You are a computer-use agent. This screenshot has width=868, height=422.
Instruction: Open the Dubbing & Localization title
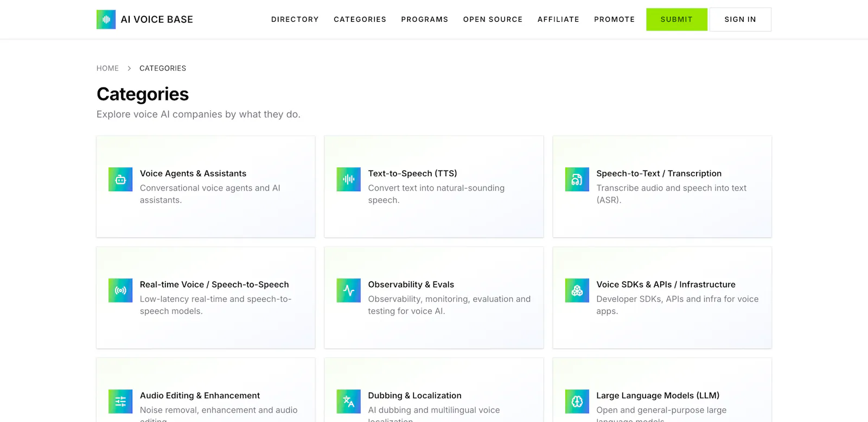tap(414, 395)
